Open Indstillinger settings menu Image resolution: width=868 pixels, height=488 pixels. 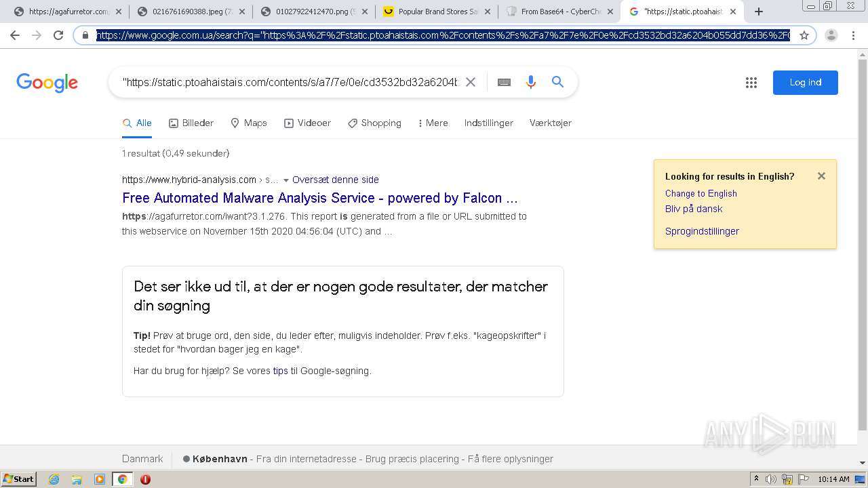[488, 123]
